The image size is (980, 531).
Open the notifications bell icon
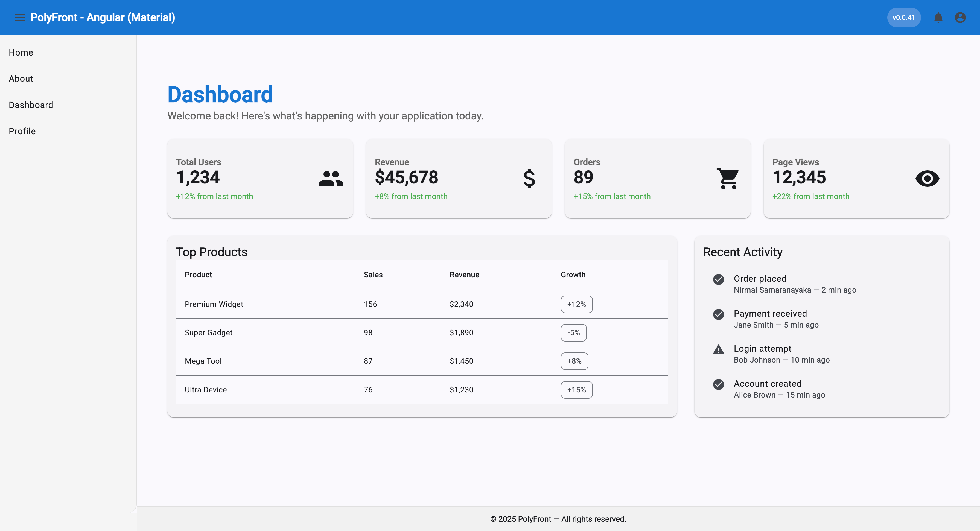pos(938,17)
